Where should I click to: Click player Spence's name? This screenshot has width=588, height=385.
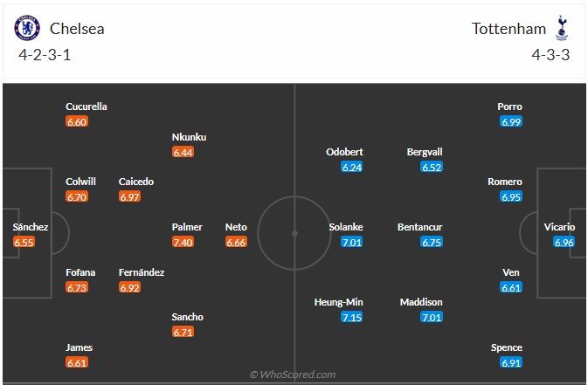pyautogui.click(x=507, y=347)
